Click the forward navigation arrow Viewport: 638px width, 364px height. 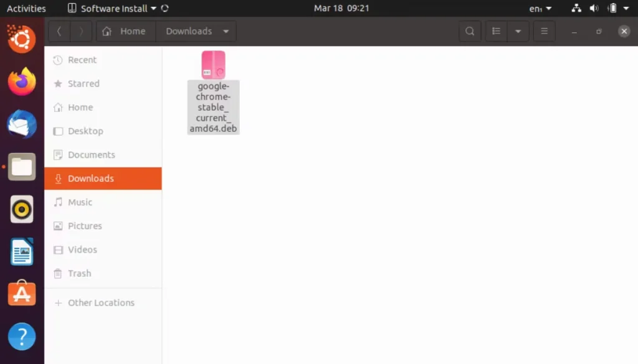point(81,30)
